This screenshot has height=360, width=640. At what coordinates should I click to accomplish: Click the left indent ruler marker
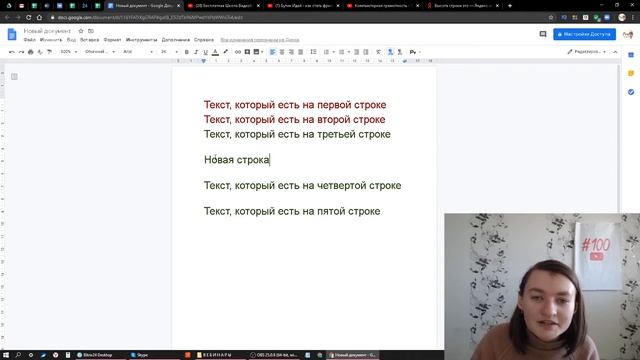204,61
